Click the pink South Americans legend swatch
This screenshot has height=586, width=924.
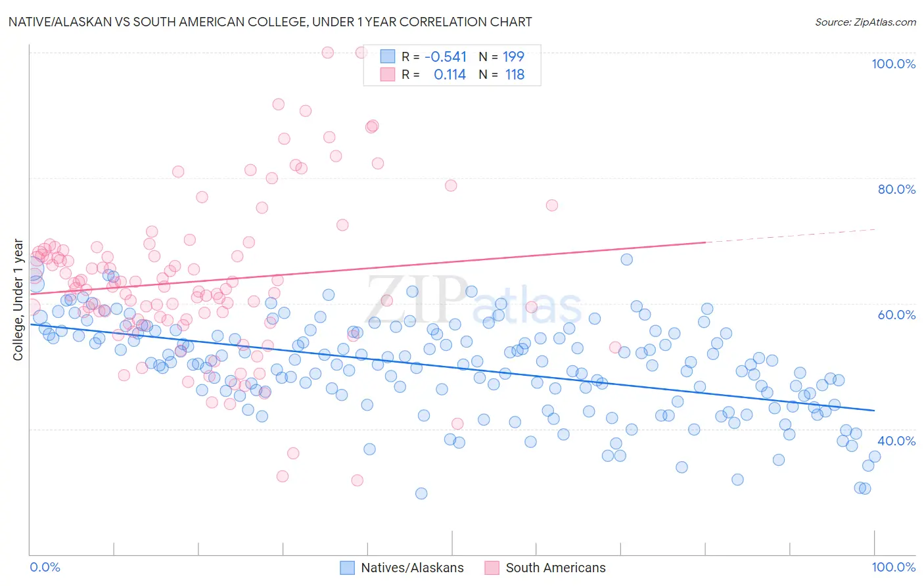tap(492, 568)
